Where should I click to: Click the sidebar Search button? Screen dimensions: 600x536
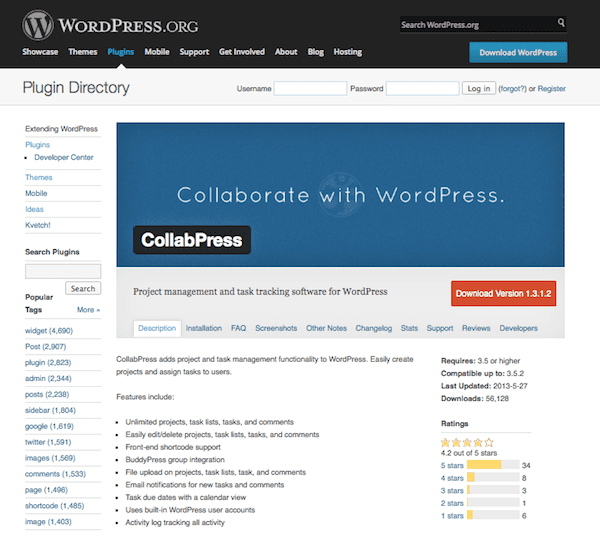83,288
